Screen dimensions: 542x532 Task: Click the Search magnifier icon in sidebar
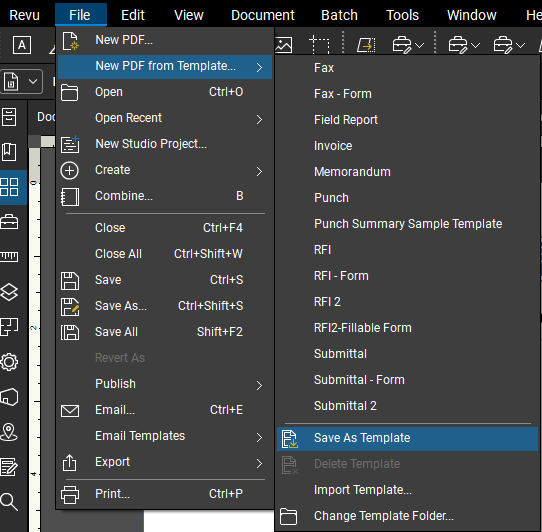(x=9, y=502)
